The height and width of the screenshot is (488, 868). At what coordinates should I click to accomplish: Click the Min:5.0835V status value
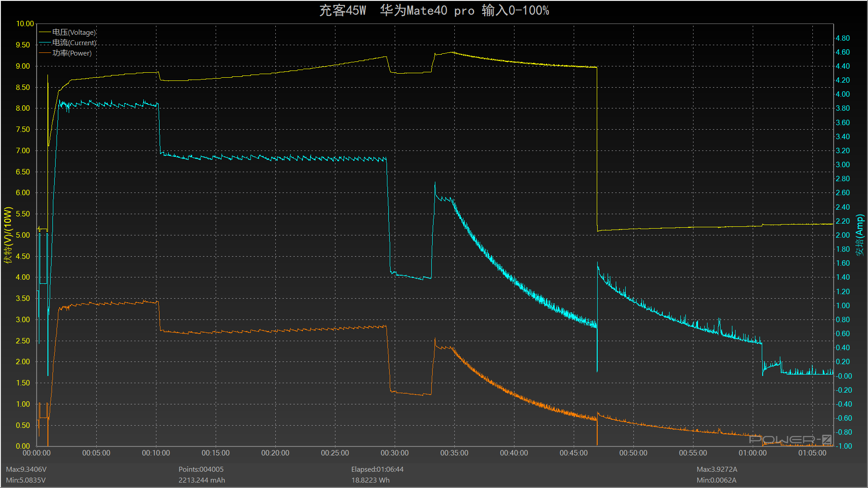click(26, 480)
